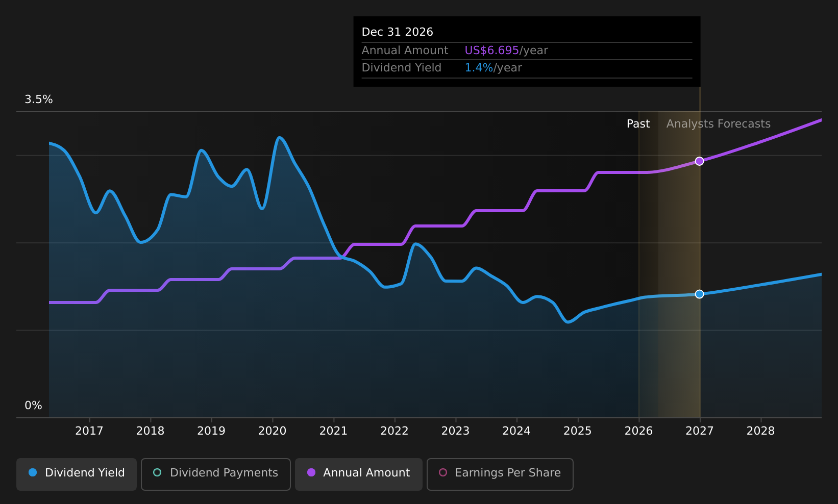Click the 'Annual Amount' label in the tooltip

coord(405,51)
